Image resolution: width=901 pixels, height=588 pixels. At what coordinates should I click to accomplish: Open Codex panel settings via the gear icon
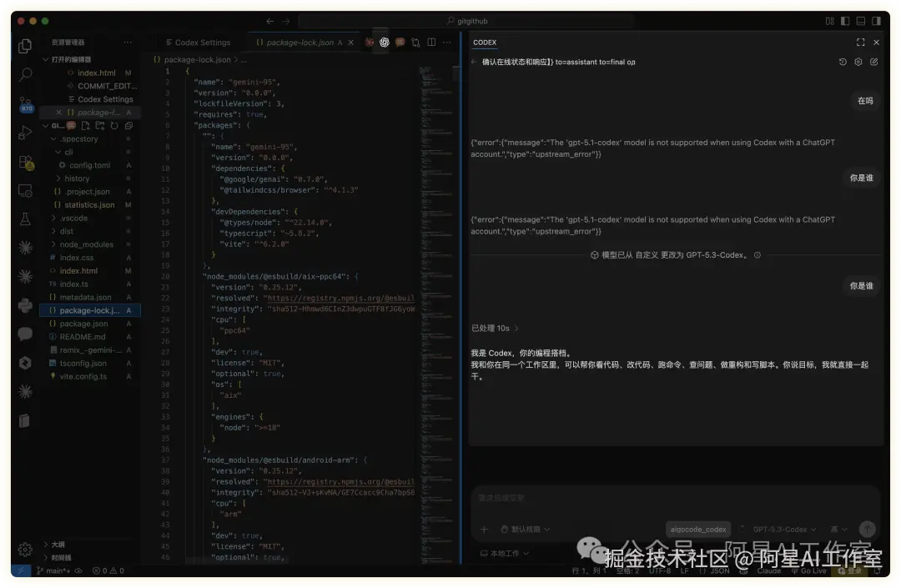pos(858,62)
